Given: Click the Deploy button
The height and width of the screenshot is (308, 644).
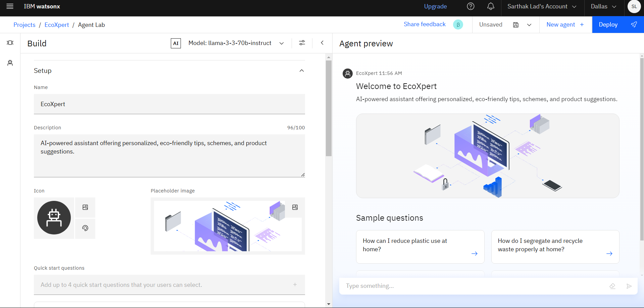Looking at the screenshot, I should [618, 25].
